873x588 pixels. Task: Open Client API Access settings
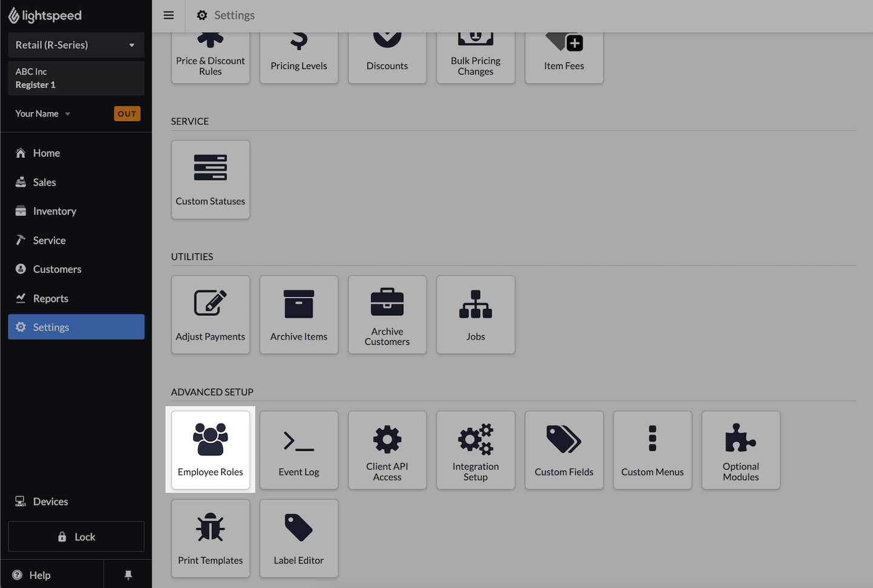tap(387, 450)
